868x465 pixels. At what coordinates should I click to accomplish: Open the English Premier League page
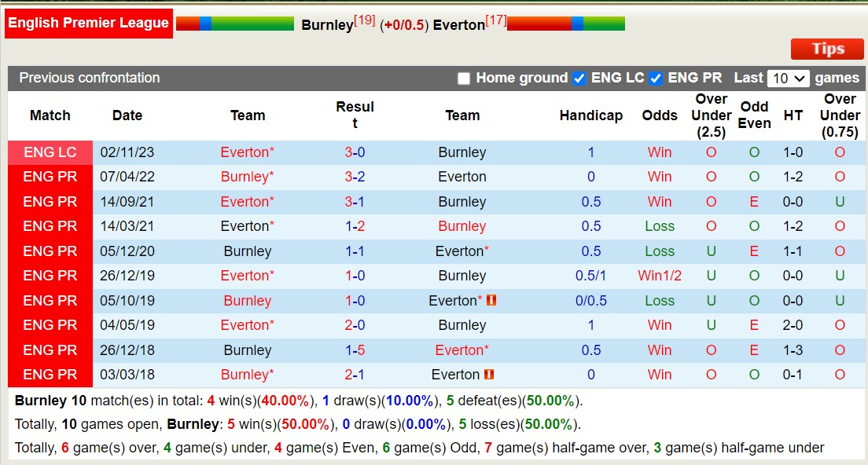pos(88,23)
